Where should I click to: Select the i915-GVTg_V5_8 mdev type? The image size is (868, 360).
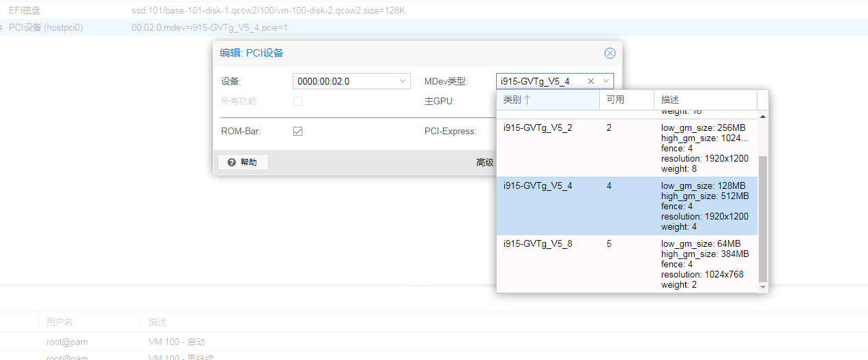[627, 264]
